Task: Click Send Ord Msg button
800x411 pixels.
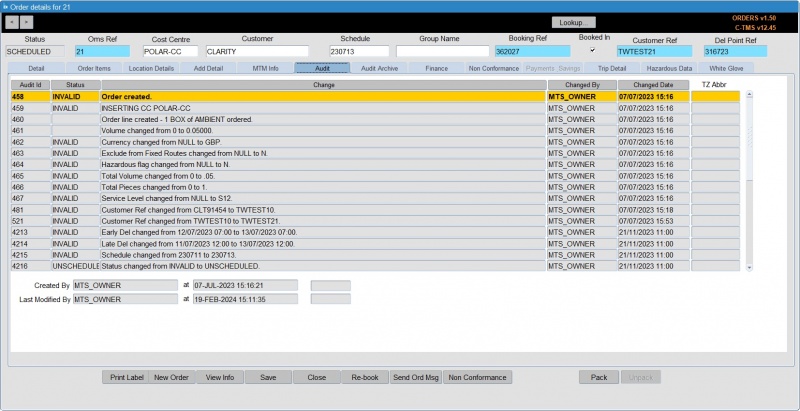Action: (x=416, y=377)
